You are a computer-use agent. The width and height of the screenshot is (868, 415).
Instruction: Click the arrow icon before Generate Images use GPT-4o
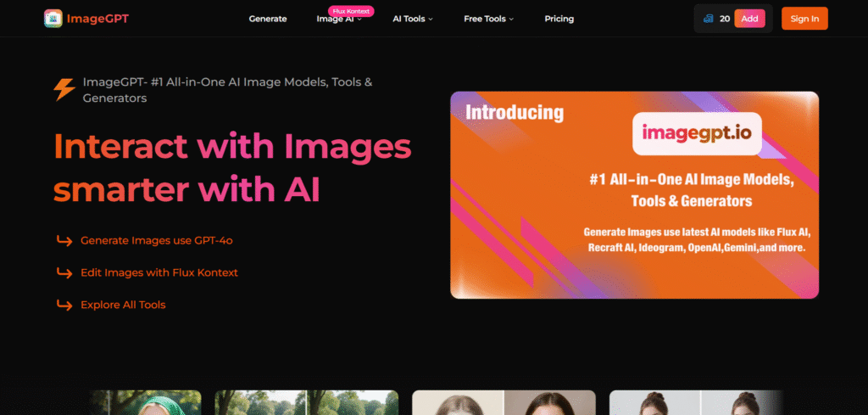(x=64, y=241)
